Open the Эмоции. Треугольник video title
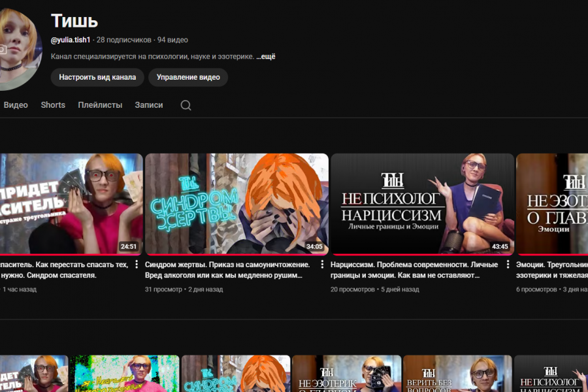 pos(552,270)
